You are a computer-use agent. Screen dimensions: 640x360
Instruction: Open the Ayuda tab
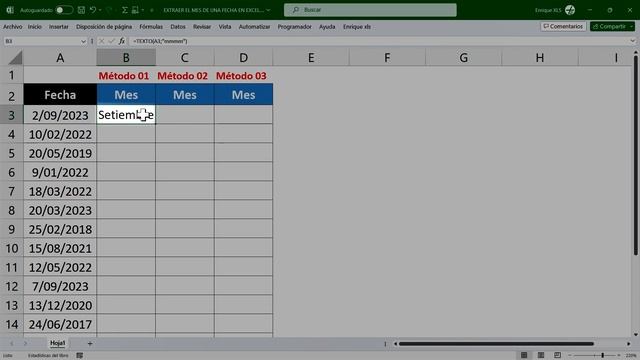[x=327, y=27]
